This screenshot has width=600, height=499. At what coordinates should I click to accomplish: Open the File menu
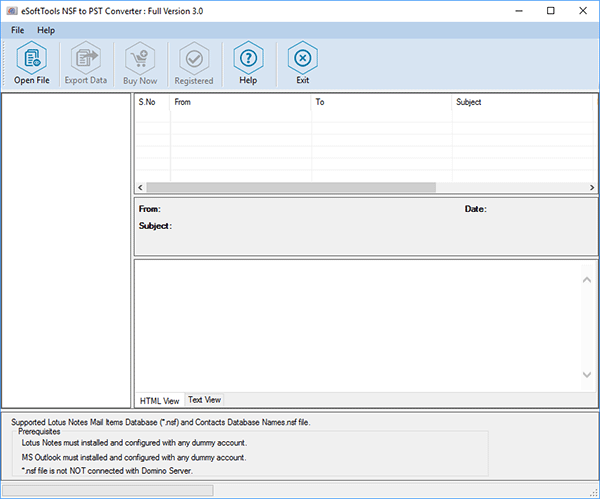(18, 31)
